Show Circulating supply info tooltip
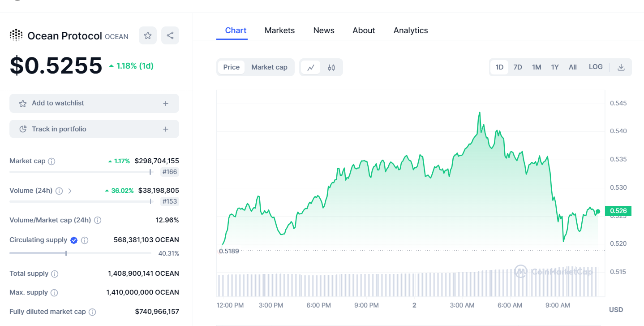 click(85, 240)
